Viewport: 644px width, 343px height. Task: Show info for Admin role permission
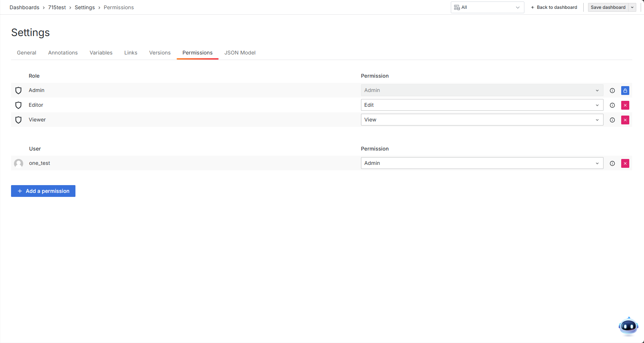click(x=612, y=91)
